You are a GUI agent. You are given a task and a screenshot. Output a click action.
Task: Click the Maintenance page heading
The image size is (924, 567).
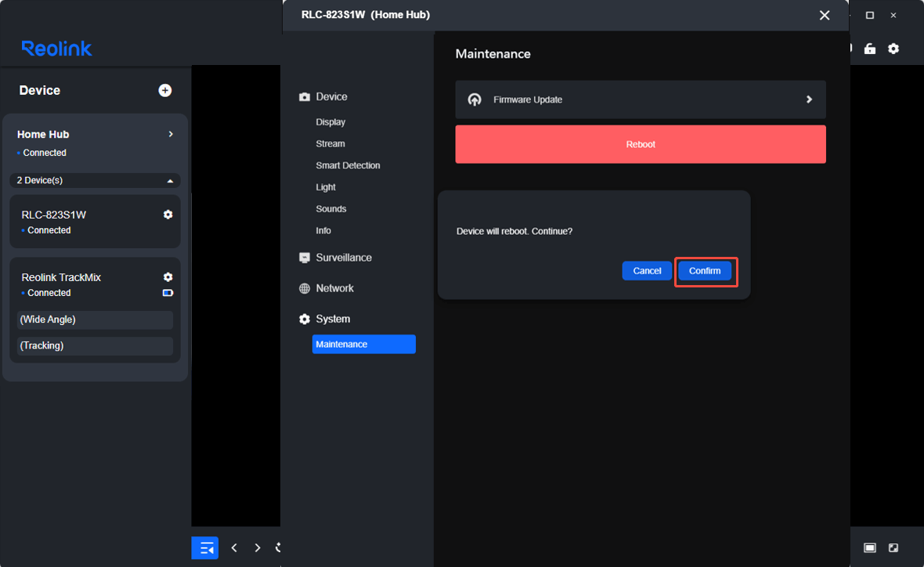(493, 54)
